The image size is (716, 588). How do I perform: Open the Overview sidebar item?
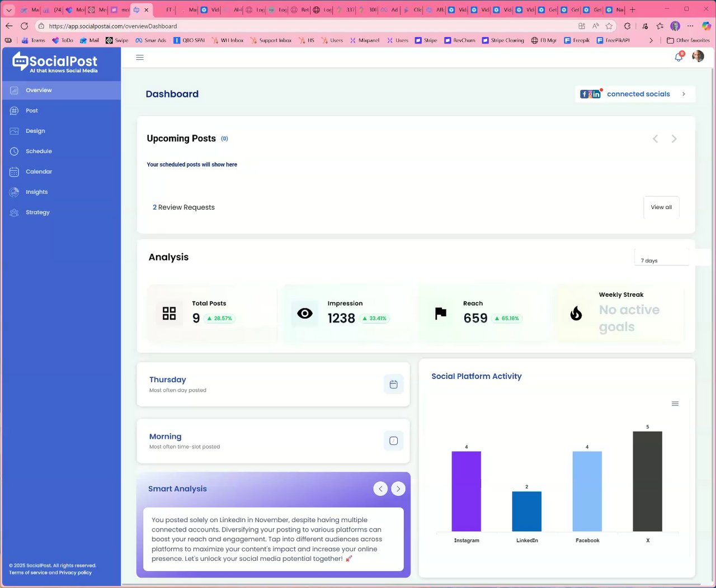coord(60,90)
